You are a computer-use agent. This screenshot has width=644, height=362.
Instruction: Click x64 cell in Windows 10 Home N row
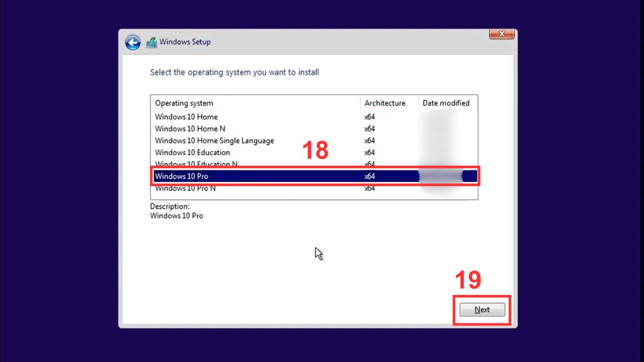coord(369,129)
